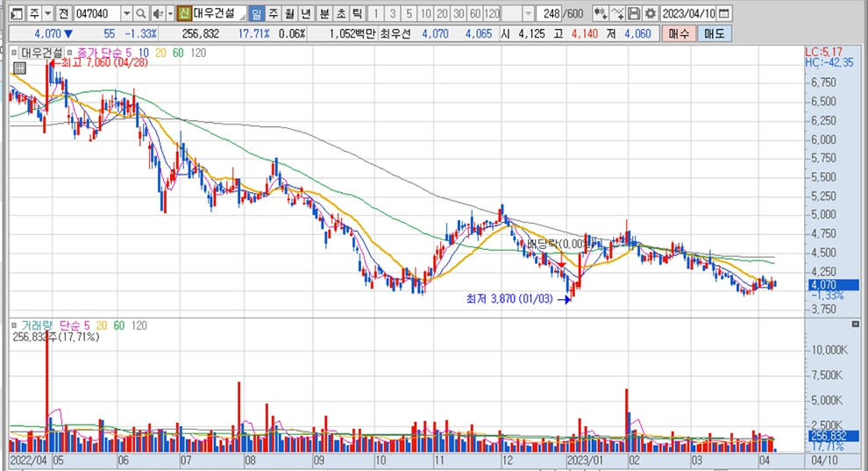Image resolution: width=868 pixels, height=471 pixels.
Task: Click the green 신 badge icon
Action: tap(184, 13)
